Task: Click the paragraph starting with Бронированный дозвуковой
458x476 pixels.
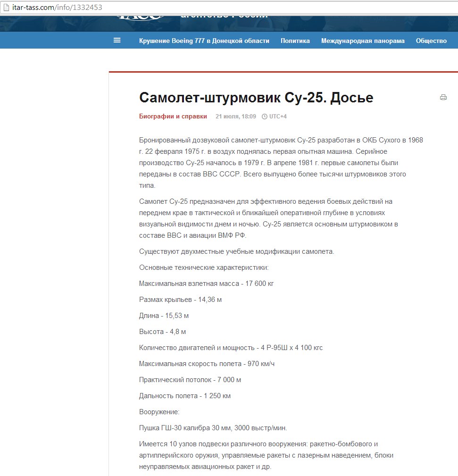Action: [281, 163]
